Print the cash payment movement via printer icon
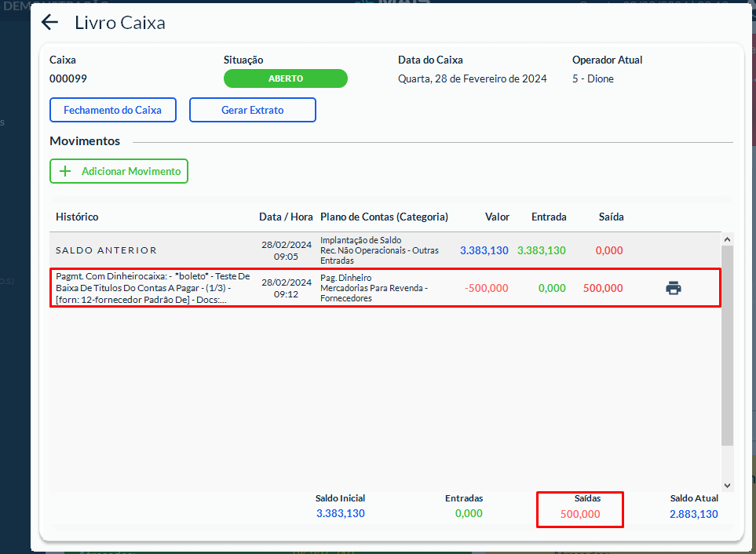Viewport: 756px width, 554px height. click(x=673, y=288)
